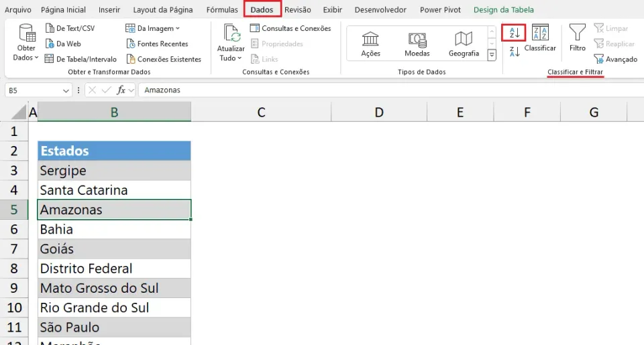Select column G header

click(594, 112)
